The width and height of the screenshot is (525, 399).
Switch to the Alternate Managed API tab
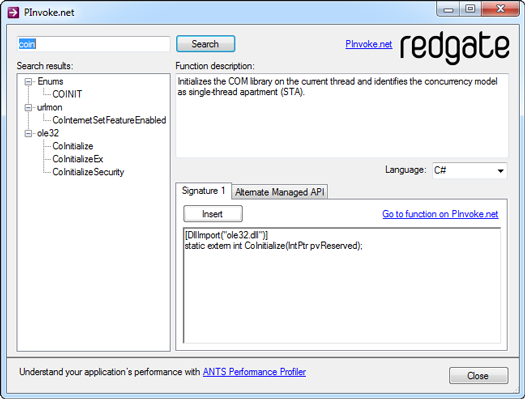(x=280, y=192)
